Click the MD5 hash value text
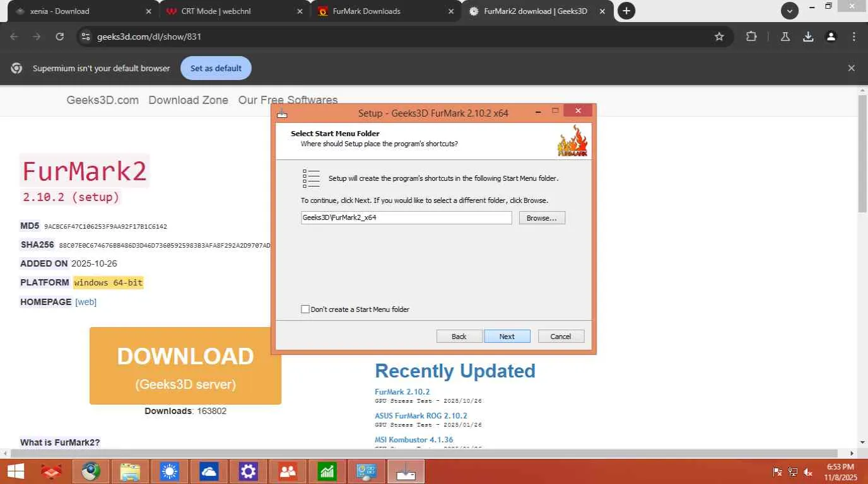 105,226
